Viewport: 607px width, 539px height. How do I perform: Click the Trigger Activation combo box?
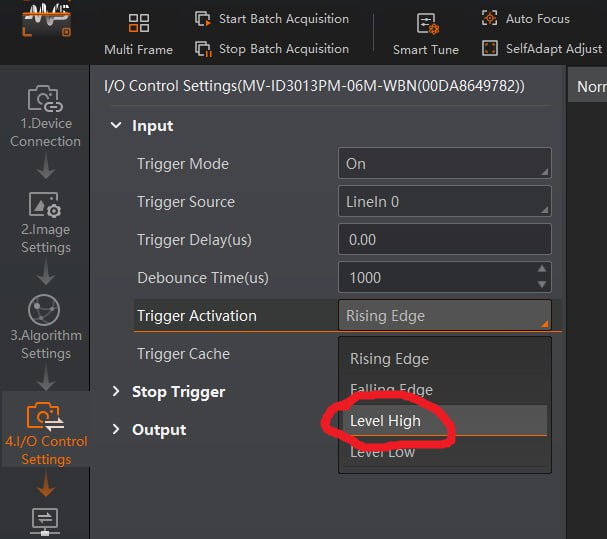click(x=444, y=316)
